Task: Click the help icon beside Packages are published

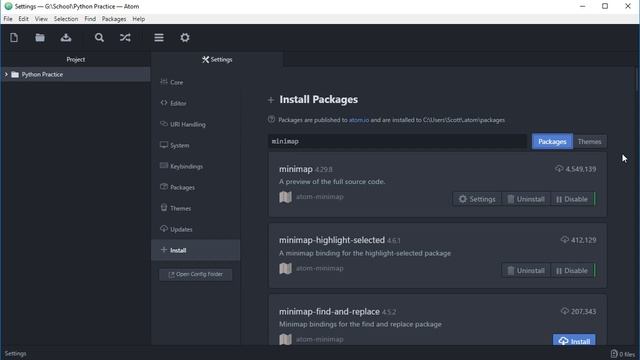Action: [x=271, y=120]
